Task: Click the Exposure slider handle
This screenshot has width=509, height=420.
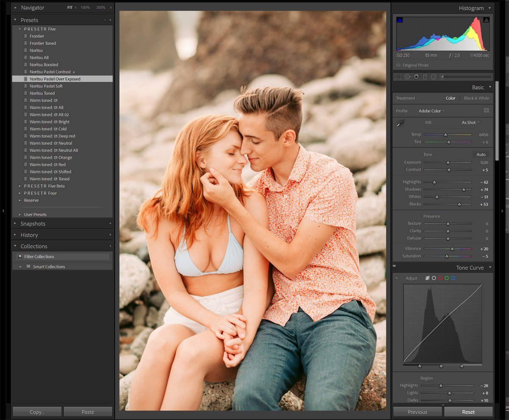Action: point(448,162)
